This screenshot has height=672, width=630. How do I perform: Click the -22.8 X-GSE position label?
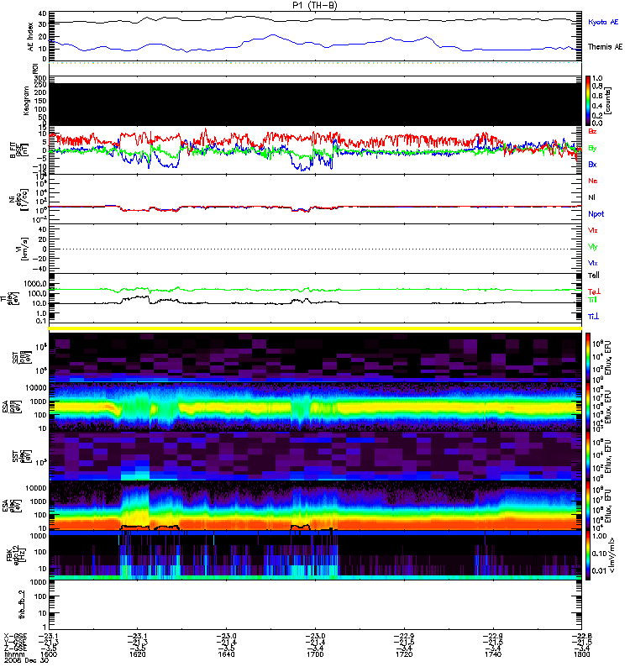(581, 637)
